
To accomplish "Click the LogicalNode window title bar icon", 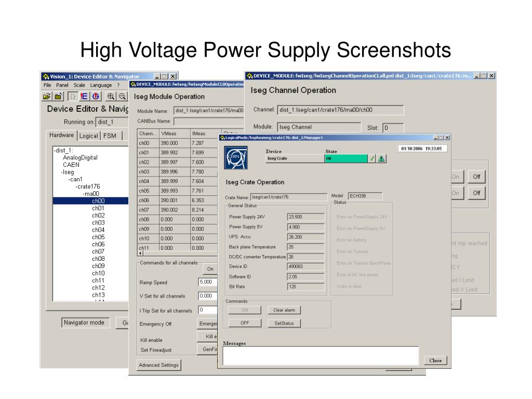I will coord(222,137).
